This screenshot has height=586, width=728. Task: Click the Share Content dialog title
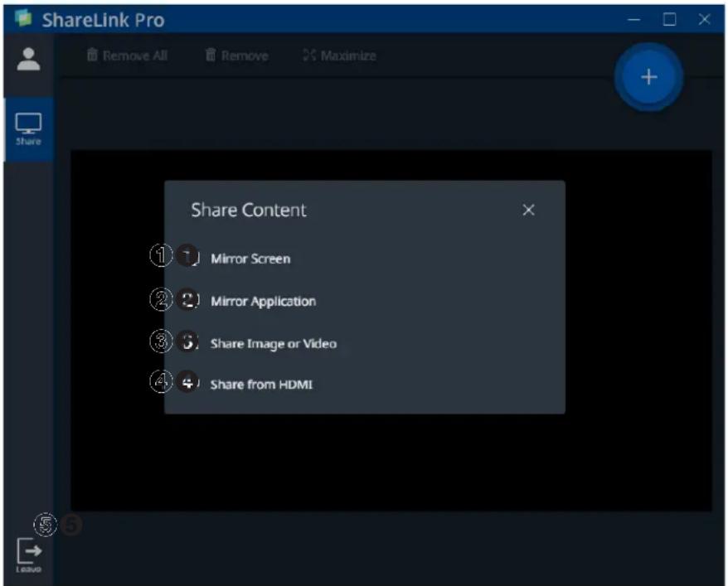tap(249, 211)
